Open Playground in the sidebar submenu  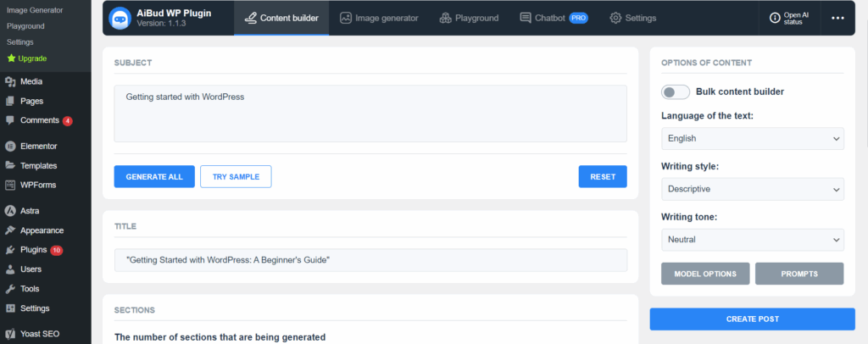click(25, 26)
